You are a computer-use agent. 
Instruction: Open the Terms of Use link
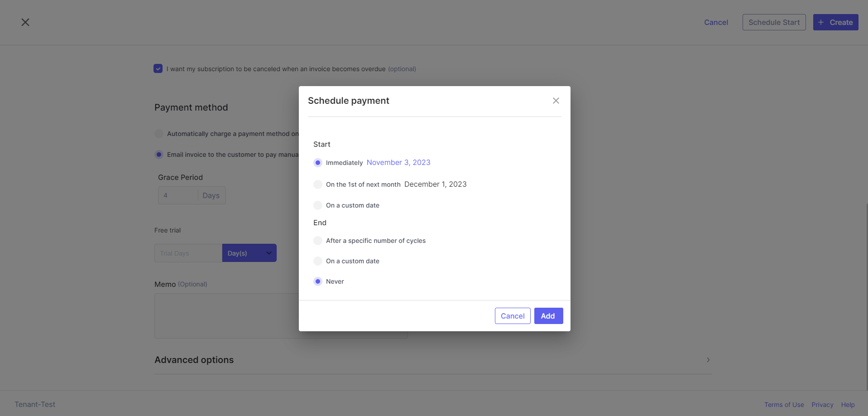pyautogui.click(x=784, y=405)
